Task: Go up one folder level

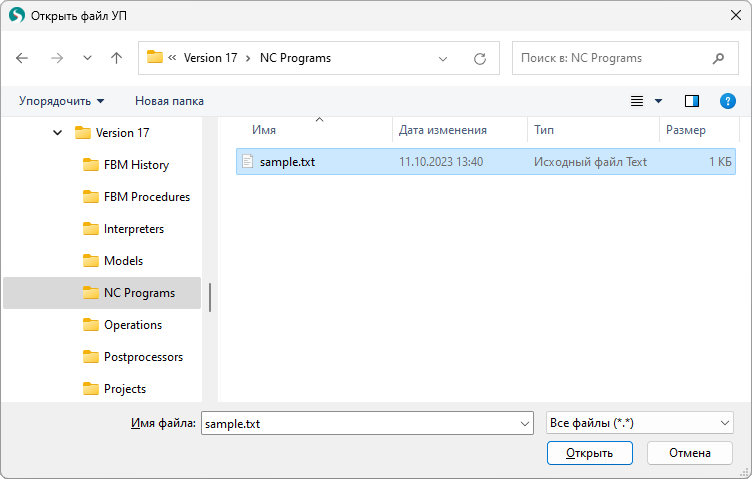Action: tap(116, 58)
